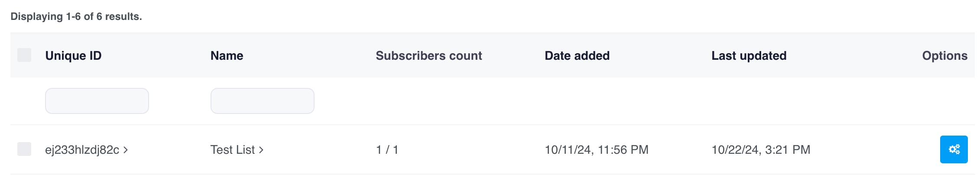Sort table by Date added column
This screenshot has height=175, width=980.
[x=577, y=56]
